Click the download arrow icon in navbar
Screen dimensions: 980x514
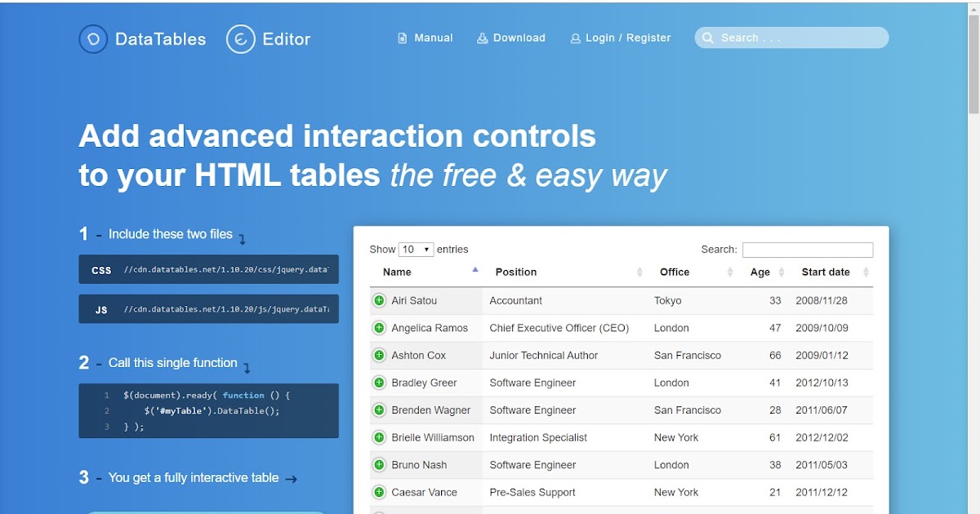(481, 38)
